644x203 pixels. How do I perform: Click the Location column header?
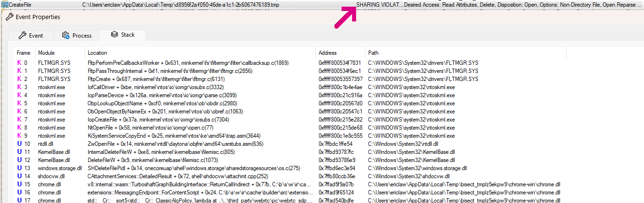[x=97, y=53]
